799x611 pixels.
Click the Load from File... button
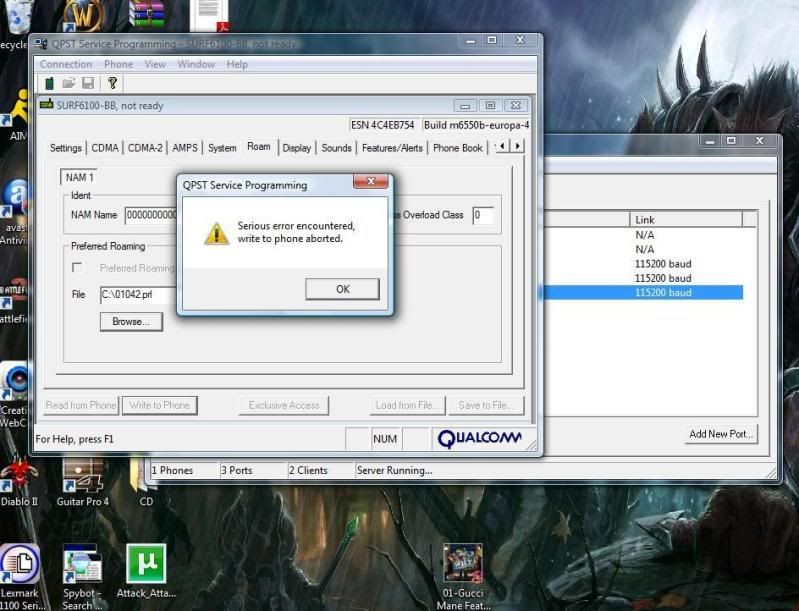[x=407, y=405]
